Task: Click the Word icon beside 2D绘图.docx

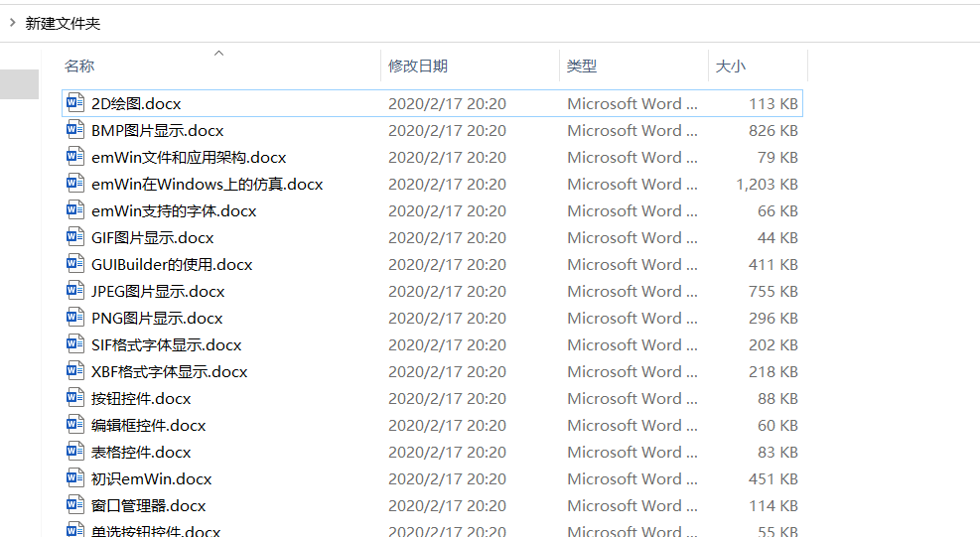Action: [x=75, y=103]
